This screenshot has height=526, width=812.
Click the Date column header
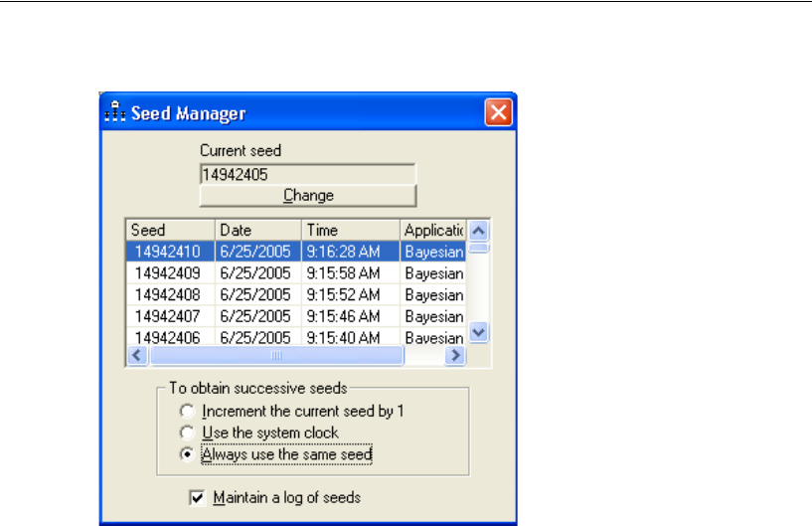pos(256,230)
